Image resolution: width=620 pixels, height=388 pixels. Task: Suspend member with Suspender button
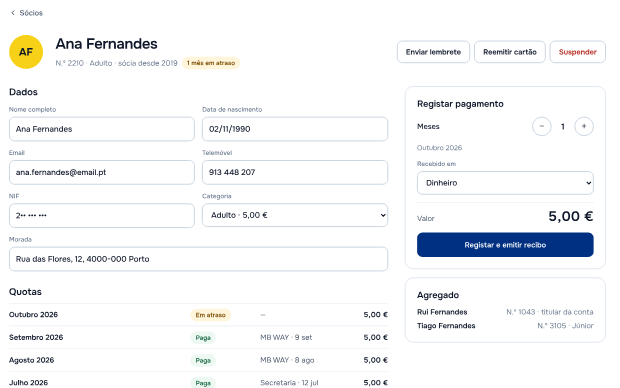click(577, 52)
